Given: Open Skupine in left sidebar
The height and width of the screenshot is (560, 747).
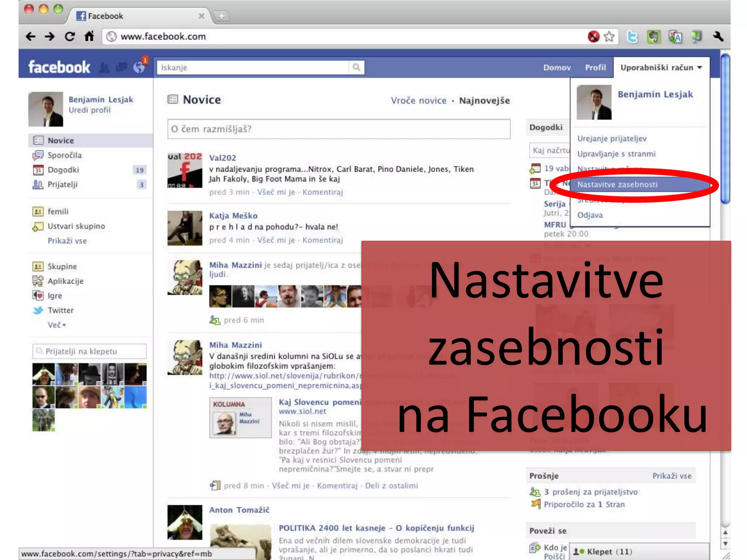Looking at the screenshot, I should [x=62, y=267].
